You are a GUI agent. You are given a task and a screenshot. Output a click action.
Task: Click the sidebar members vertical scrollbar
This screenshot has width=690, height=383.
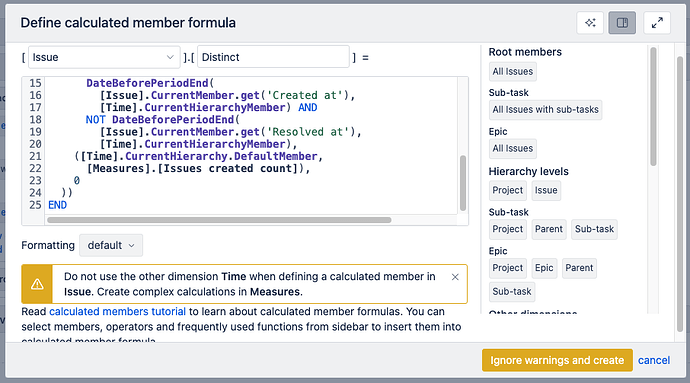pyautogui.click(x=653, y=107)
